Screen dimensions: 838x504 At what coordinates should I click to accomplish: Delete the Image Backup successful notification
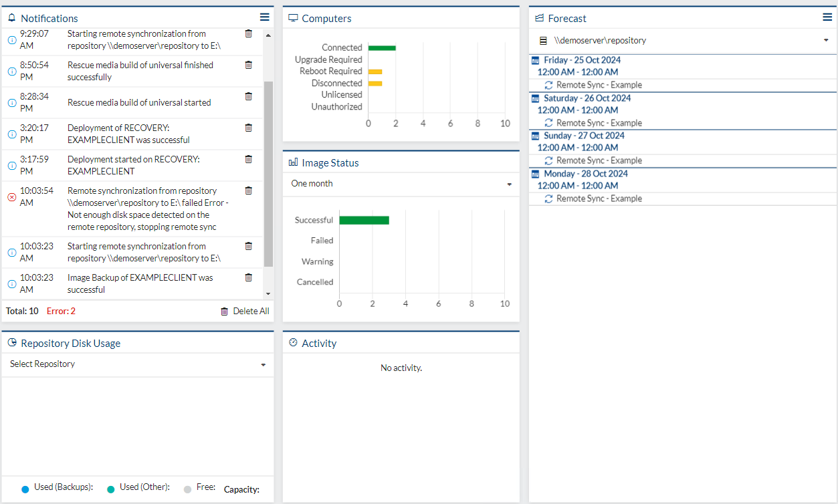coord(249,277)
